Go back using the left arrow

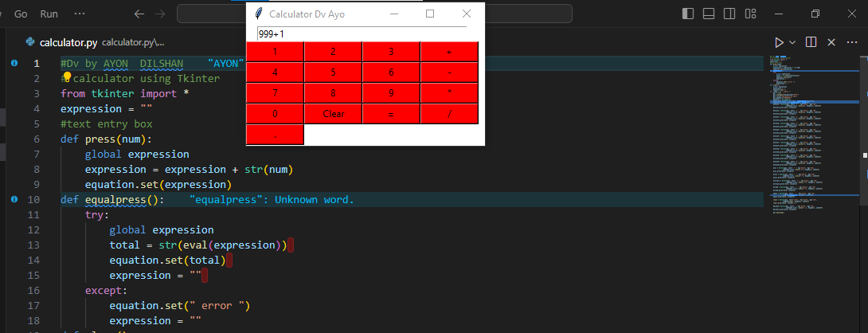(139, 14)
